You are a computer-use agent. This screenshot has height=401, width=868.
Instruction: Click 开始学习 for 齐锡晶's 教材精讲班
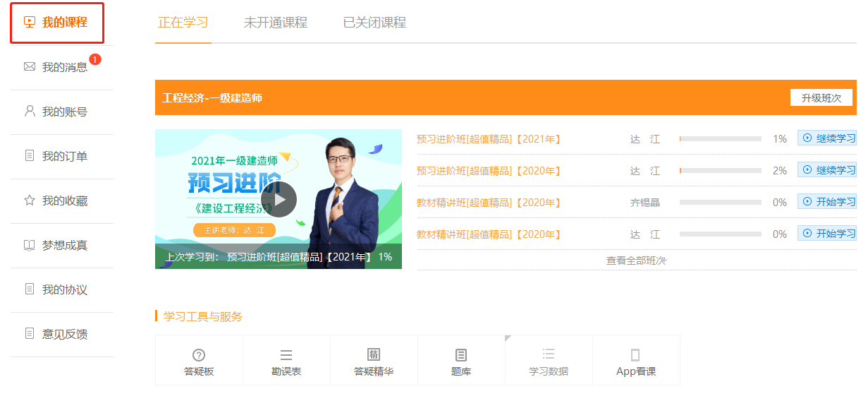coord(829,202)
